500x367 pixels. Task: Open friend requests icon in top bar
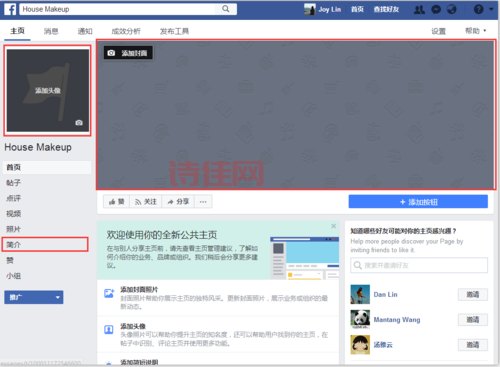click(x=419, y=9)
